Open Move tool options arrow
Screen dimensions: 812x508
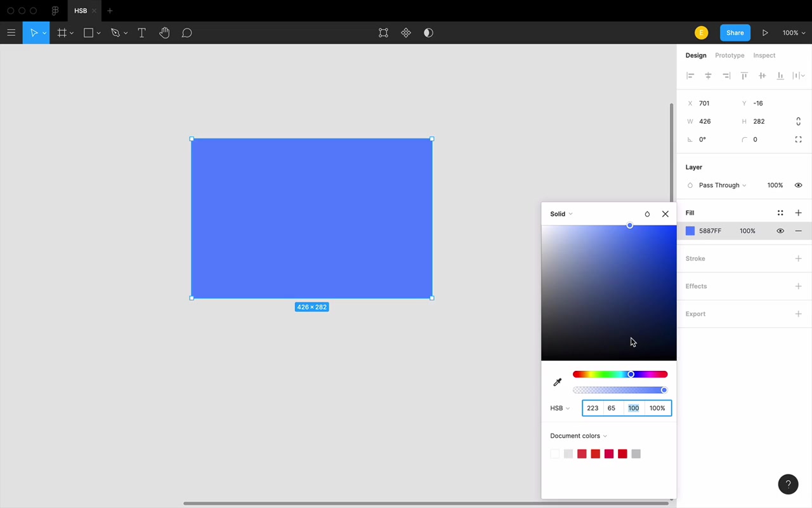click(44, 33)
